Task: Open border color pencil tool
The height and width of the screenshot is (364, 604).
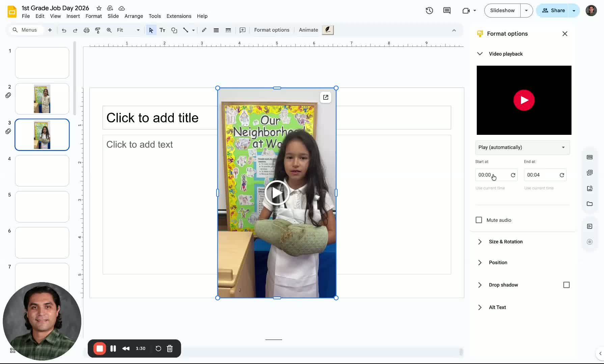Action: click(204, 30)
